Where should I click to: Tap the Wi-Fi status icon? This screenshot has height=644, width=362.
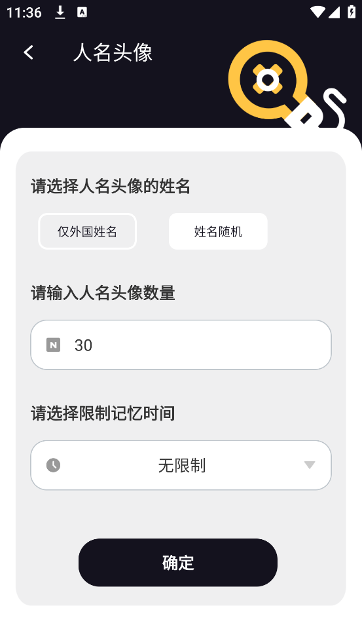point(317,12)
